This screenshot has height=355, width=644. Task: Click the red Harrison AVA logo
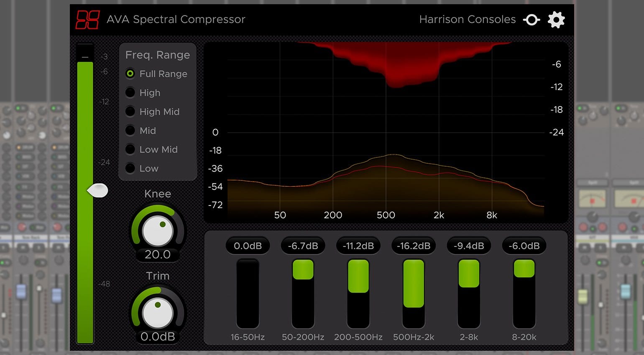pos(88,19)
